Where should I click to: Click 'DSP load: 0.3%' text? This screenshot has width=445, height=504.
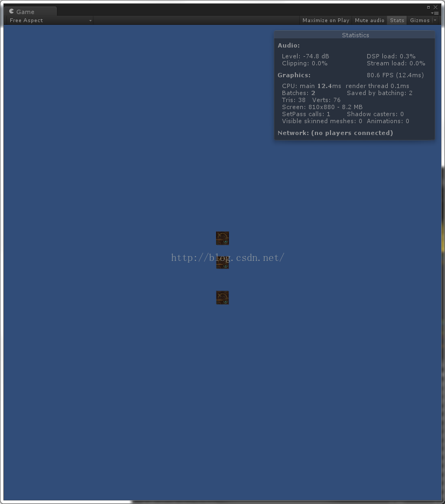(x=391, y=56)
